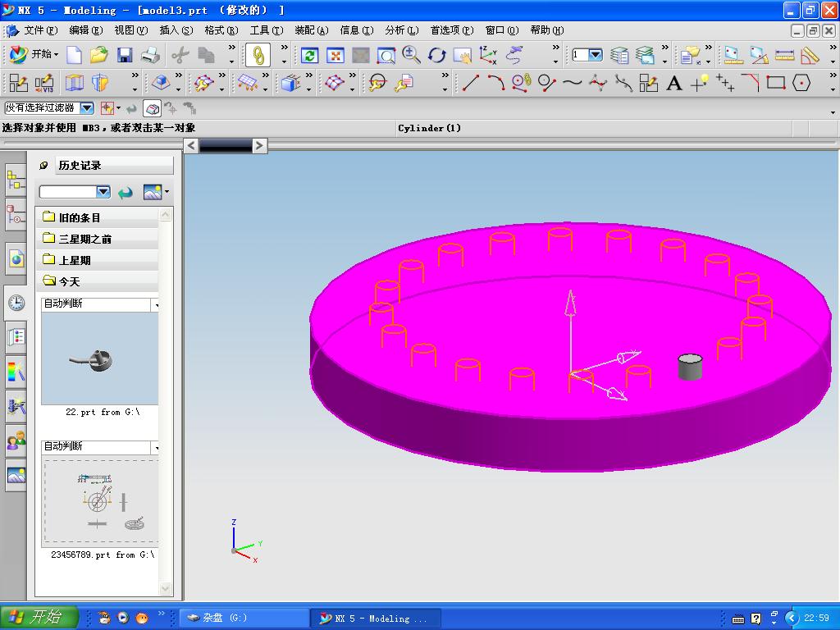
Task: Open the Internet Explorer sidebar tab icon
Action: 16,259
